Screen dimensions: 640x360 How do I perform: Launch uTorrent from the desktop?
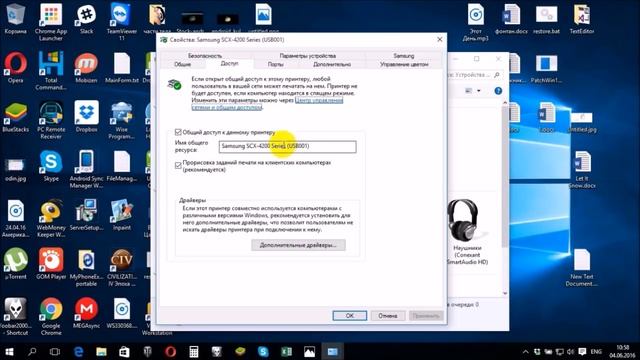16,264
